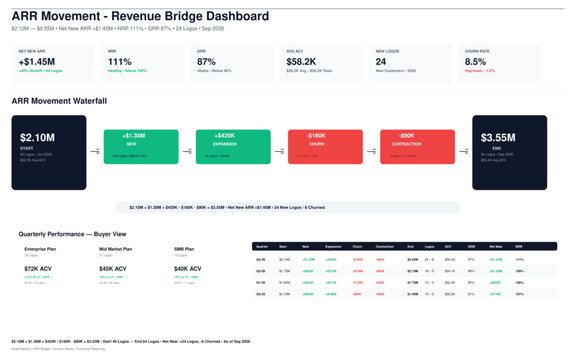Image resolution: width=576 pixels, height=360 pixels.
Task: Sort table by New column header
Action: 305,246
